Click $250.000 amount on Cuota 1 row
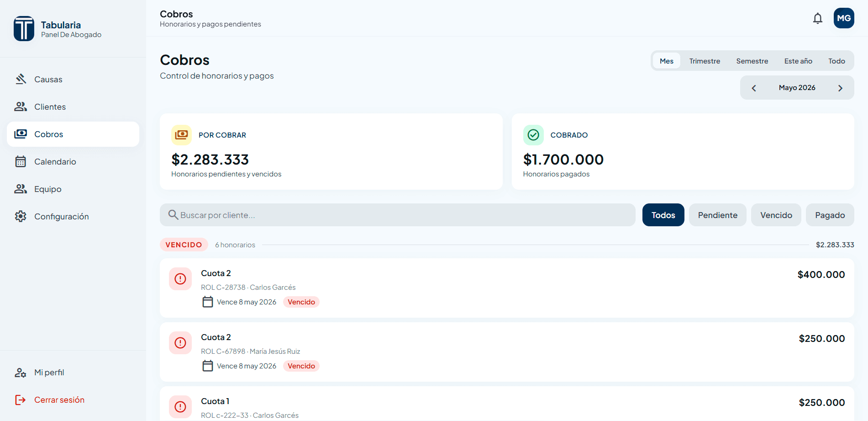The image size is (868, 421). point(822,403)
